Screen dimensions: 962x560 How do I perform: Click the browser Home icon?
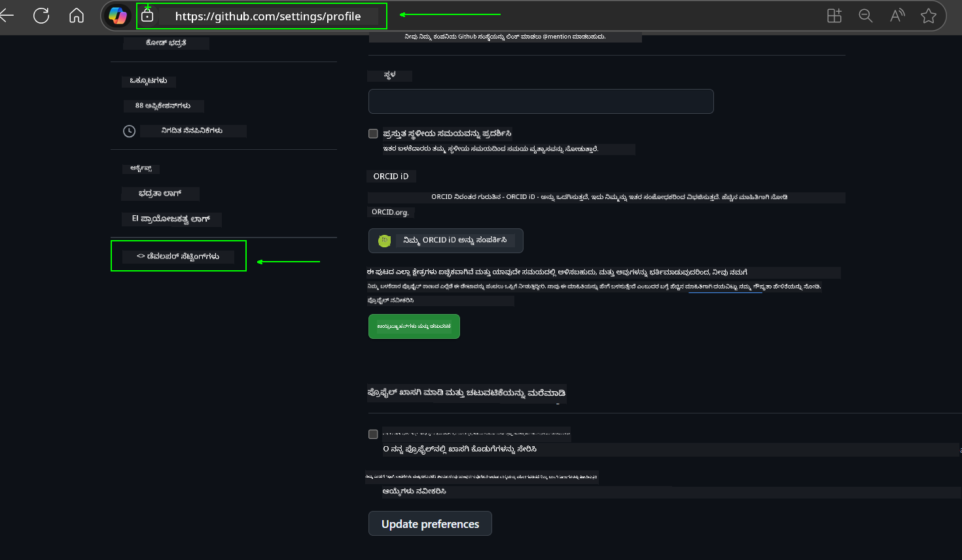click(77, 16)
